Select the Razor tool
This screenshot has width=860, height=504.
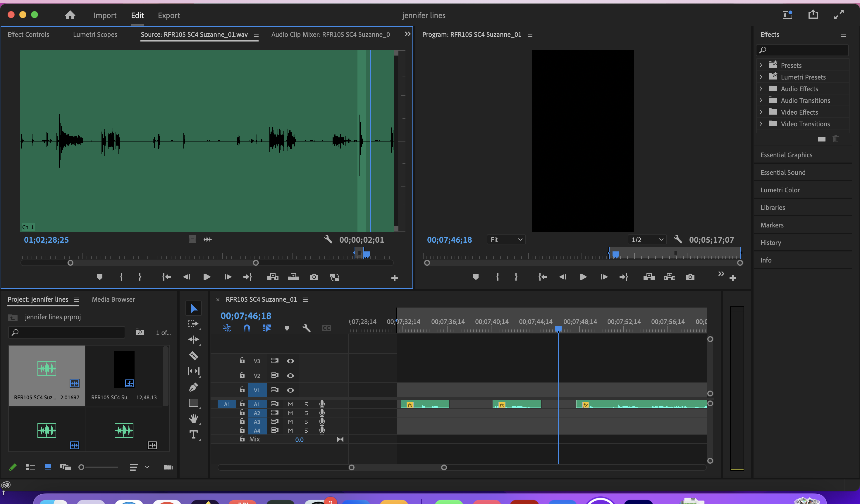pos(194,356)
